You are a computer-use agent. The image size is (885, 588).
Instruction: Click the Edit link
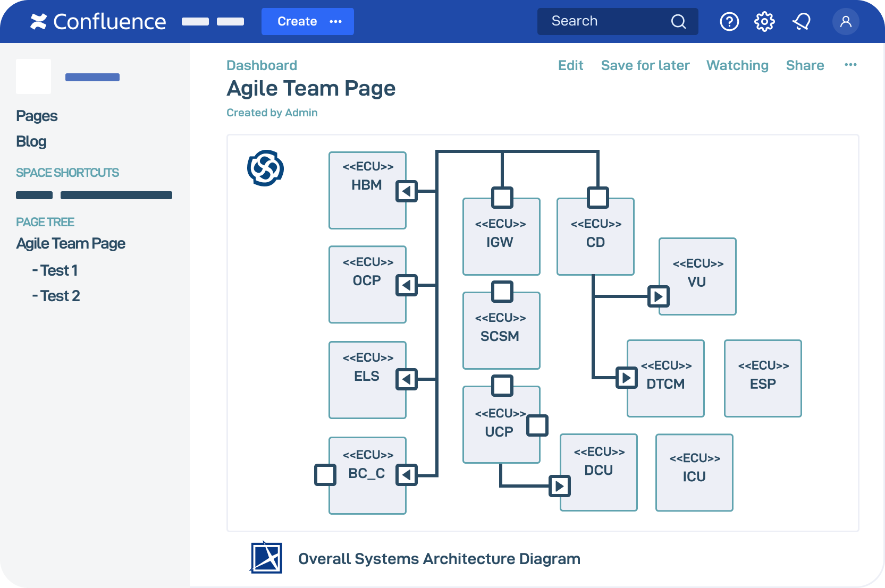(570, 65)
